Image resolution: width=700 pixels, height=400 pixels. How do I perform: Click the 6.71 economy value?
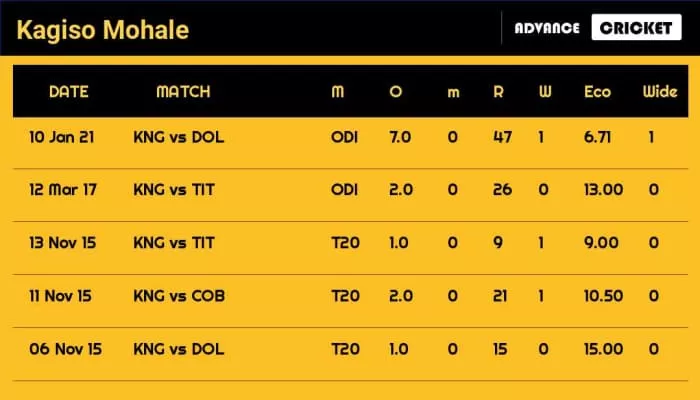597,137
